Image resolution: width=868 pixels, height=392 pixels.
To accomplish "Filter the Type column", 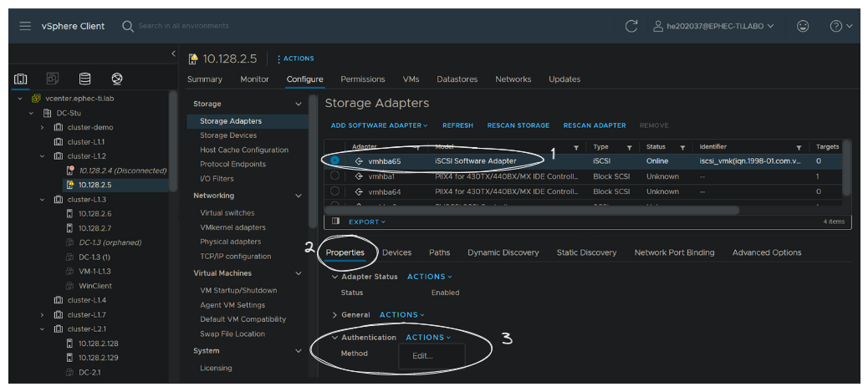I will [x=630, y=147].
